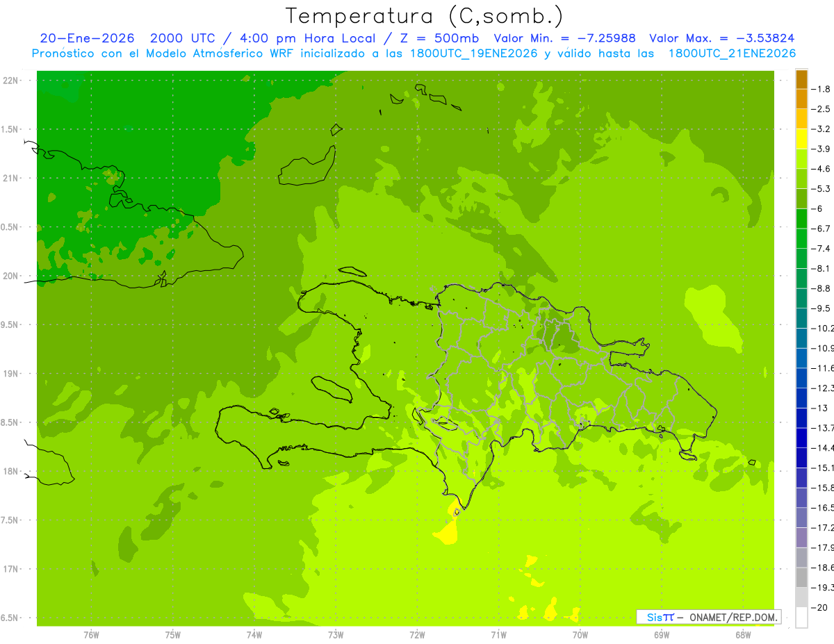The height and width of the screenshot is (644, 834).
Task: Click the '71W' longitude axis label
Action: point(498,635)
